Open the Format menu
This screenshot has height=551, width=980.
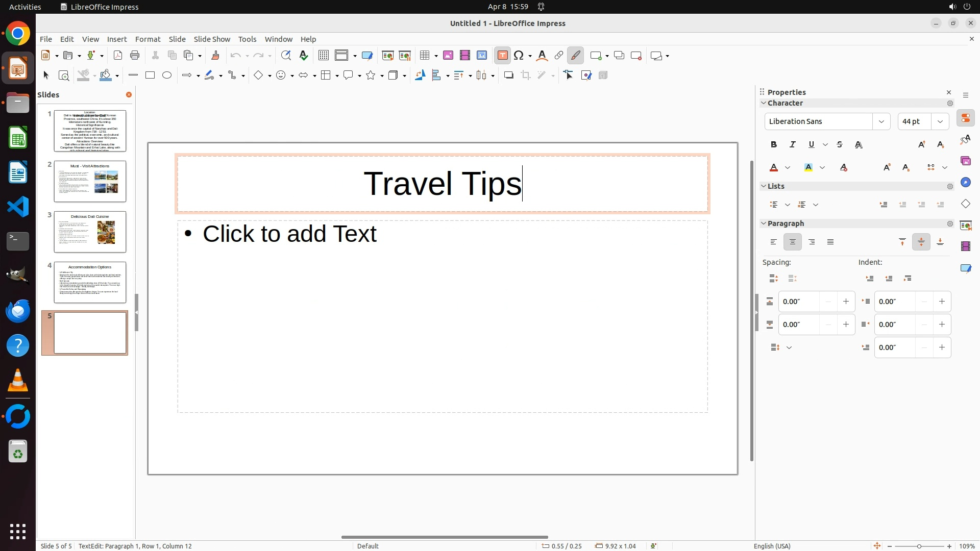pyautogui.click(x=148, y=39)
